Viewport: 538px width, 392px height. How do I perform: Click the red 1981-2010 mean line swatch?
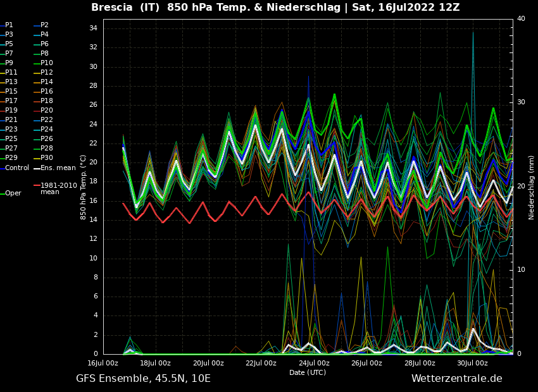click(37, 186)
